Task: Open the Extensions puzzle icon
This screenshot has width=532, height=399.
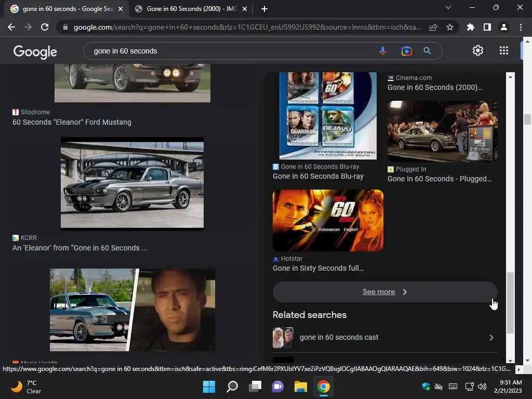Action: [471, 27]
